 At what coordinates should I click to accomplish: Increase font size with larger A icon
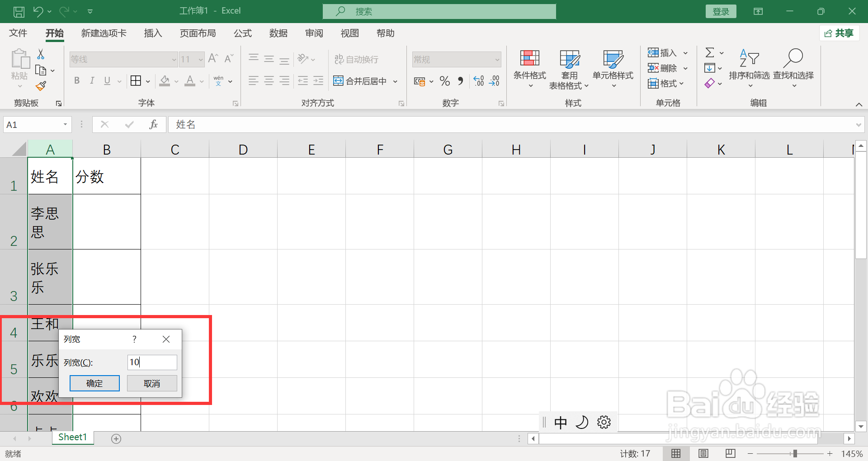pos(213,59)
